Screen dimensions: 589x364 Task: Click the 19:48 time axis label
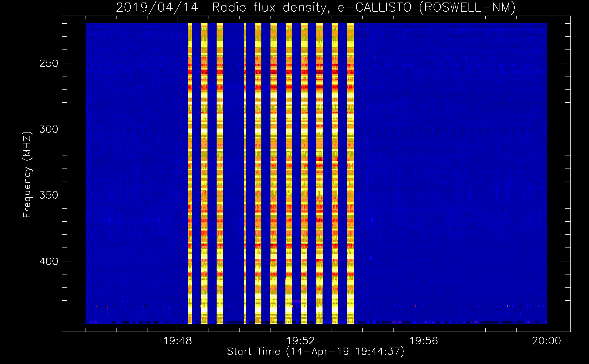[x=178, y=341]
